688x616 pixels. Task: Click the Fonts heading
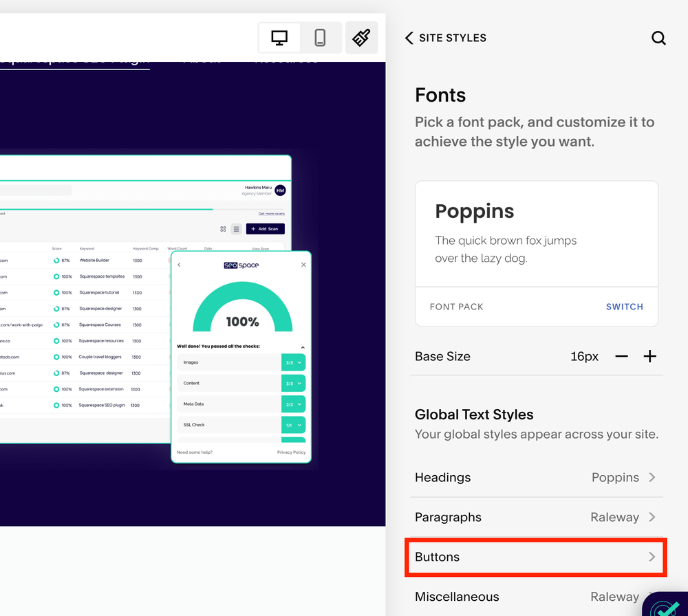[x=440, y=95]
